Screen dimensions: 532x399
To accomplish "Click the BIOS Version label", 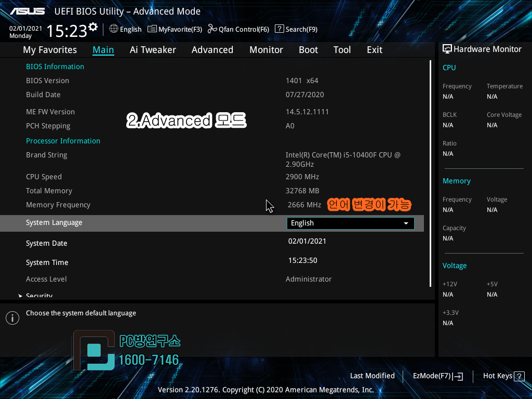I will 47,81.
